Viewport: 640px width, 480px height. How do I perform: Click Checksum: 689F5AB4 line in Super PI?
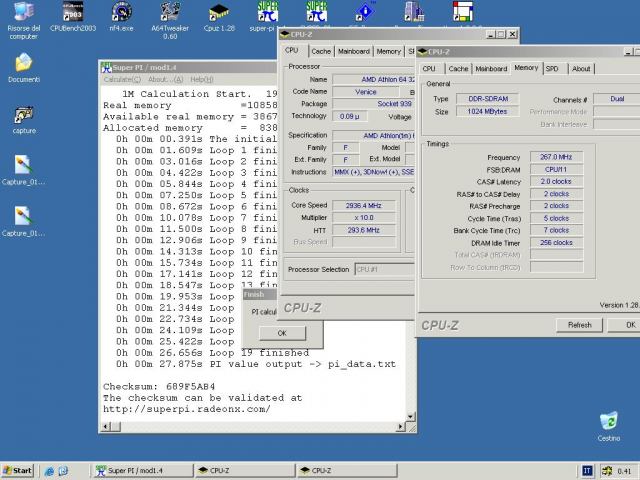click(159, 386)
